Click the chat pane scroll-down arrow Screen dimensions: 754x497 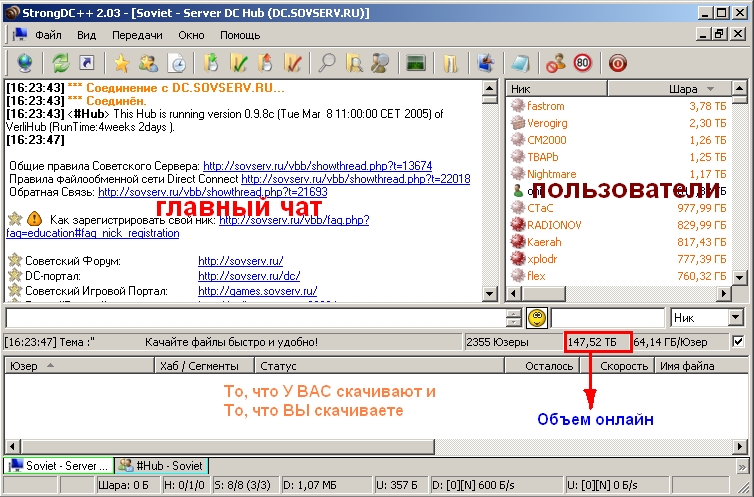(490, 293)
